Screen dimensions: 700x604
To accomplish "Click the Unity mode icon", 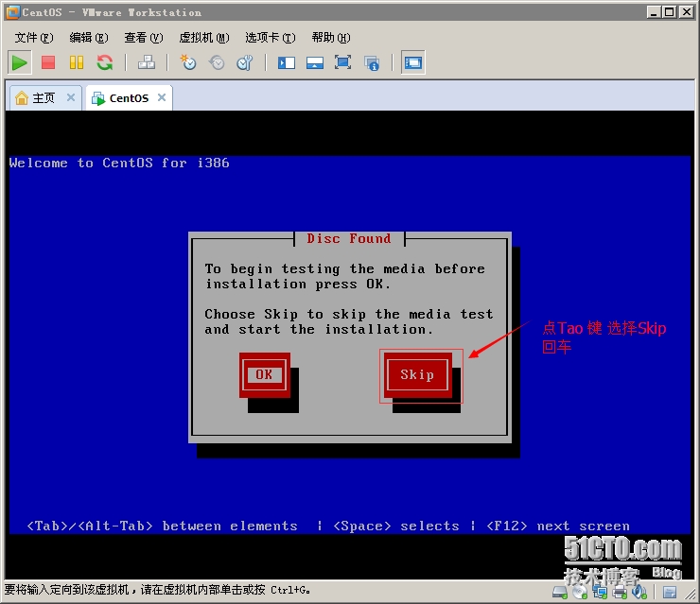I will click(372, 63).
